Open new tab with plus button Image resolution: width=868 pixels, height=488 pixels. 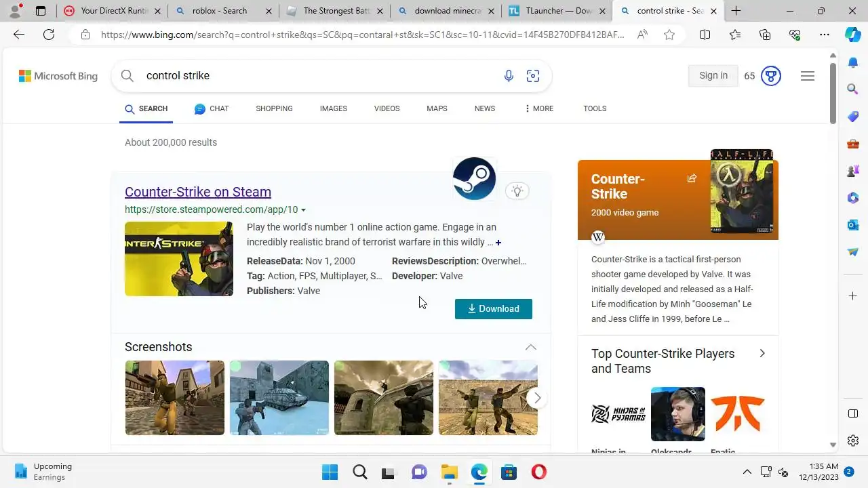[x=736, y=11]
